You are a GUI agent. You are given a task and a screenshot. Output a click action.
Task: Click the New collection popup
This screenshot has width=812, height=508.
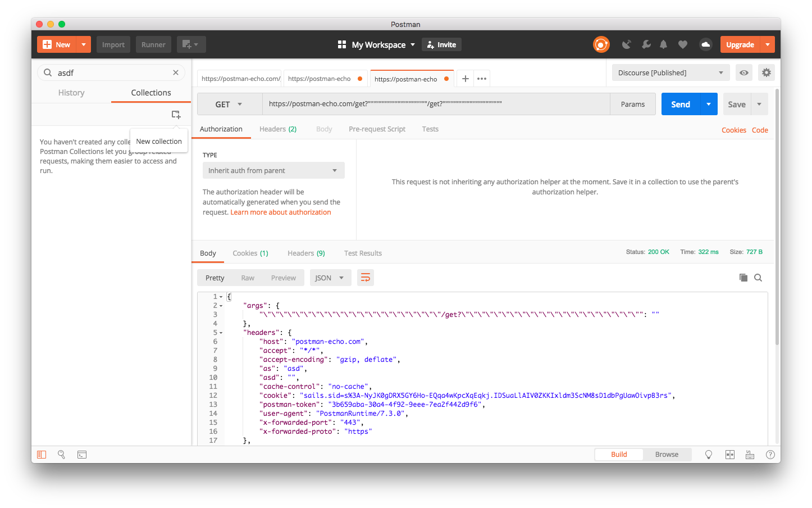click(159, 141)
